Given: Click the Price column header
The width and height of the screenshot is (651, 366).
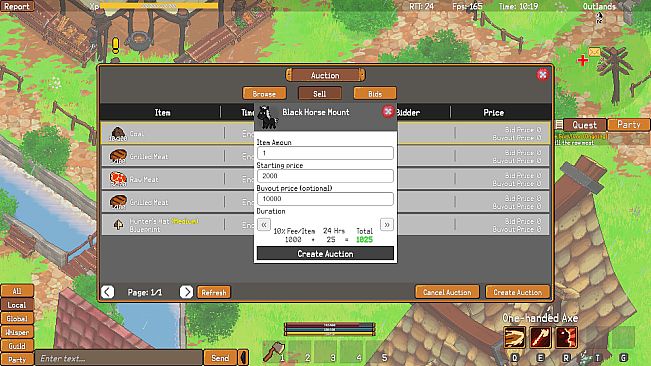Looking at the screenshot, I should point(494,112).
